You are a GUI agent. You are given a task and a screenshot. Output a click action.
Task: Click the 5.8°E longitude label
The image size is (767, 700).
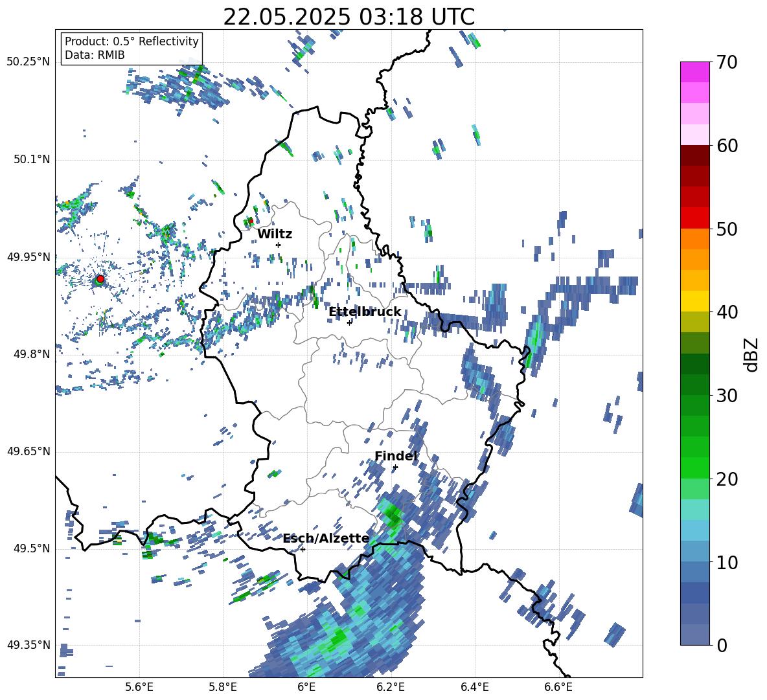coord(223,688)
